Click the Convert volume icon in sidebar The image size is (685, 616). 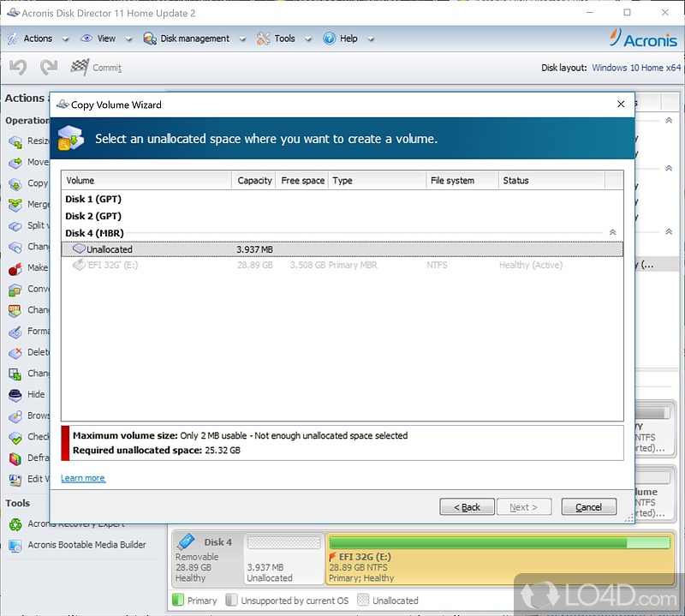point(15,290)
